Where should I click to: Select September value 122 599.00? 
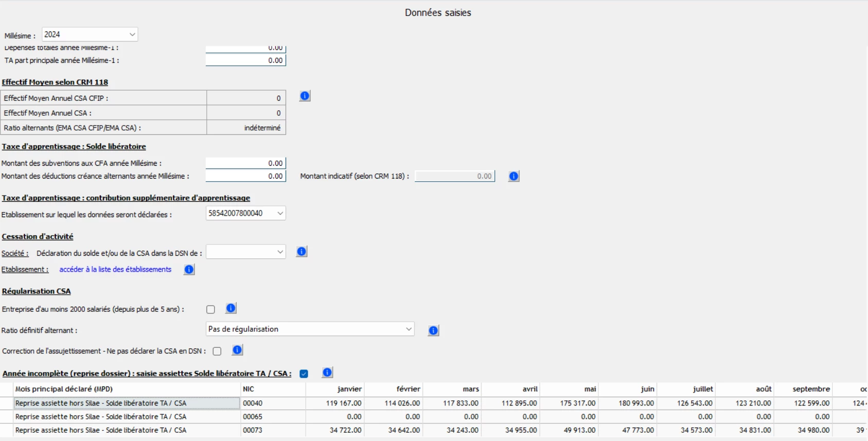[804, 403]
